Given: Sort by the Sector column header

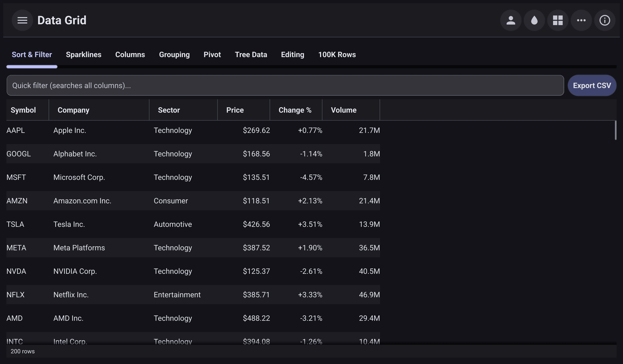Looking at the screenshot, I should click(183, 110).
